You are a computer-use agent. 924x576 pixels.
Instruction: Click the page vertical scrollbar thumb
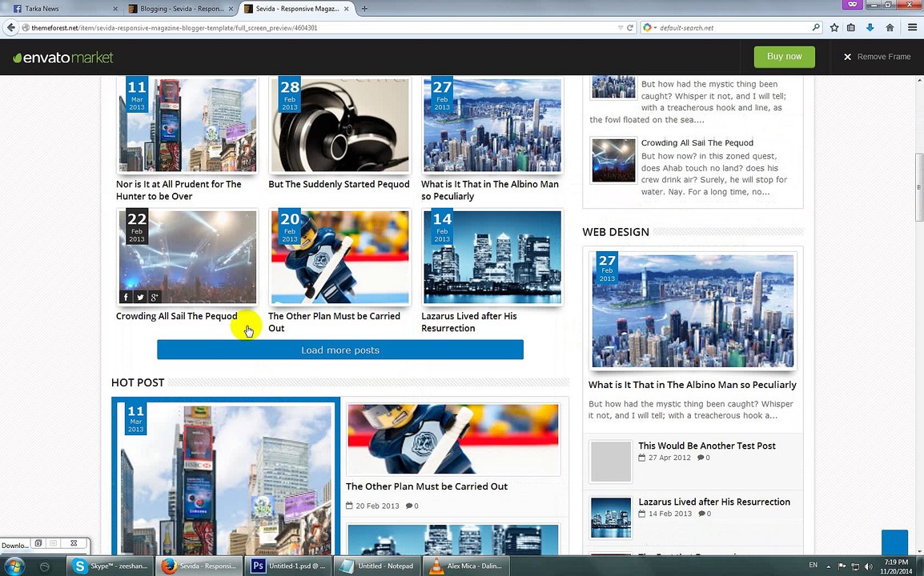pyautogui.click(x=918, y=187)
